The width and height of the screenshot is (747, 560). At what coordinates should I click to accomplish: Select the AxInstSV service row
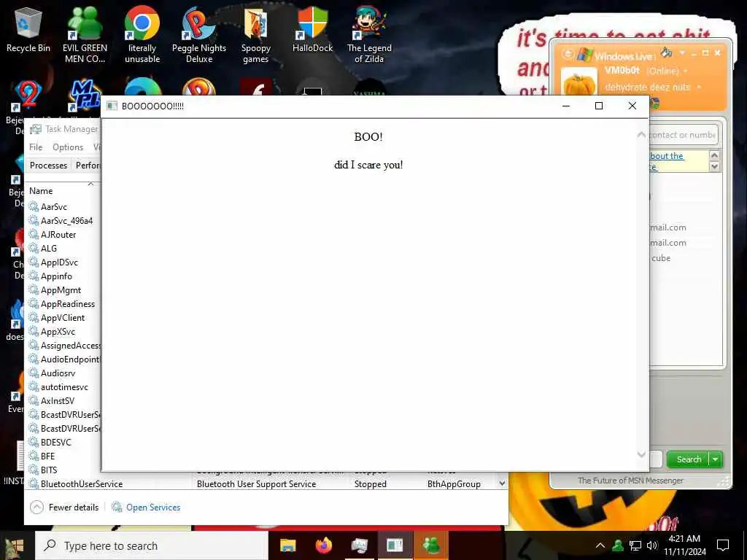(64, 400)
